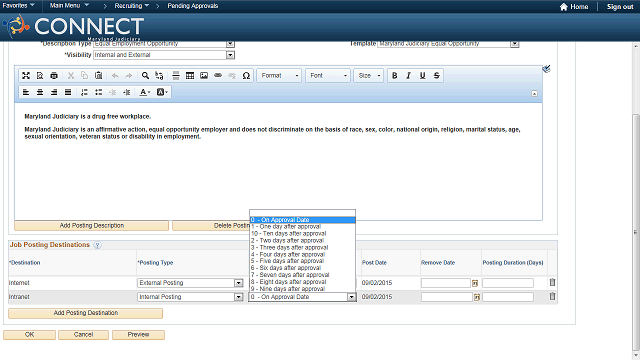The image size is (640, 360).
Task: Click the Paste clipboard icon
Action: (x=98, y=76)
